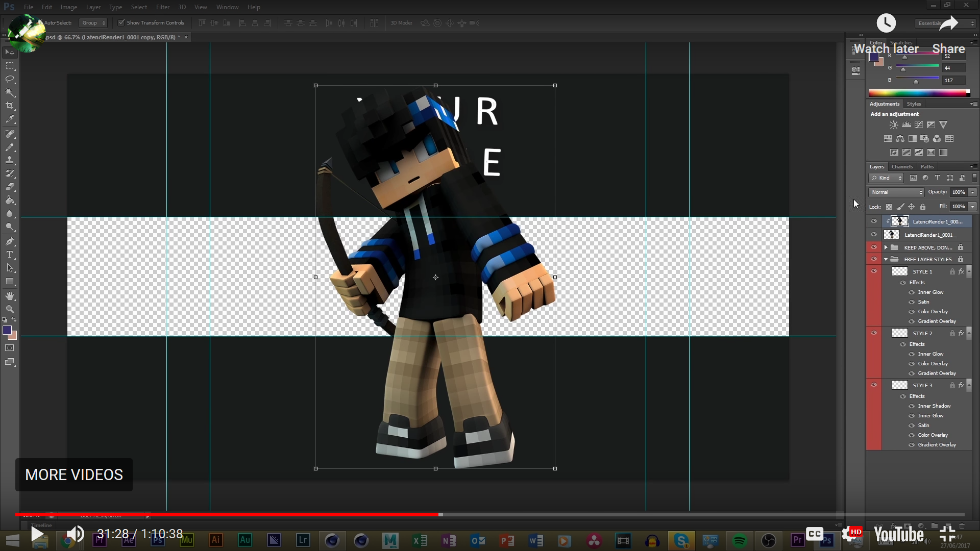The height and width of the screenshot is (551, 980).
Task: Select the Zoom tool
Action: point(10,309)
